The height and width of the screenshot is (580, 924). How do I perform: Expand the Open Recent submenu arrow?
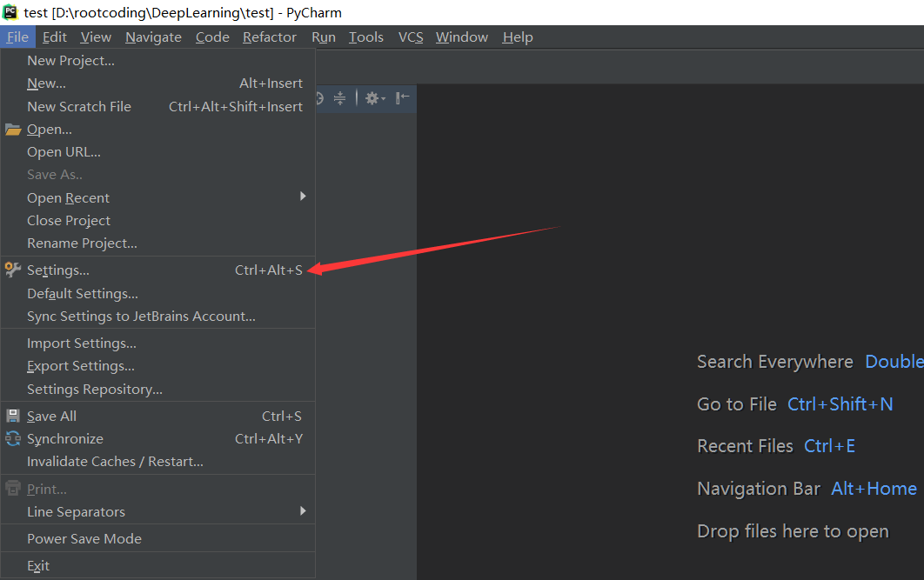[x=303, y=196]
